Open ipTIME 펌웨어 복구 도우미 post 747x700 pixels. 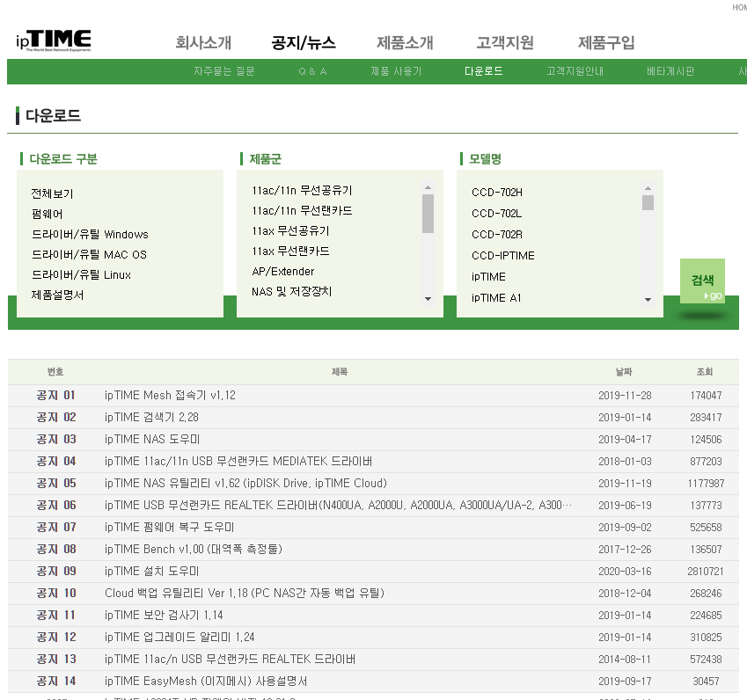(169, 527)
